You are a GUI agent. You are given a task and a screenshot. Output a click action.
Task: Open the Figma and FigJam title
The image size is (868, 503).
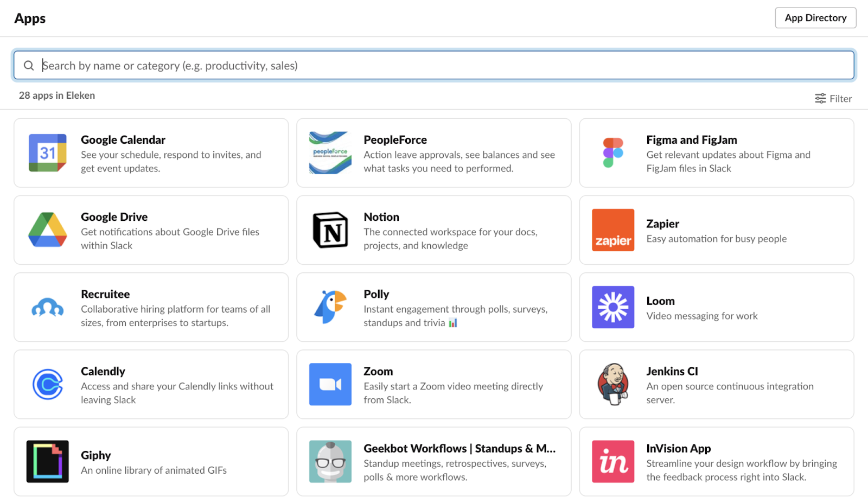[x=692, y=139]
